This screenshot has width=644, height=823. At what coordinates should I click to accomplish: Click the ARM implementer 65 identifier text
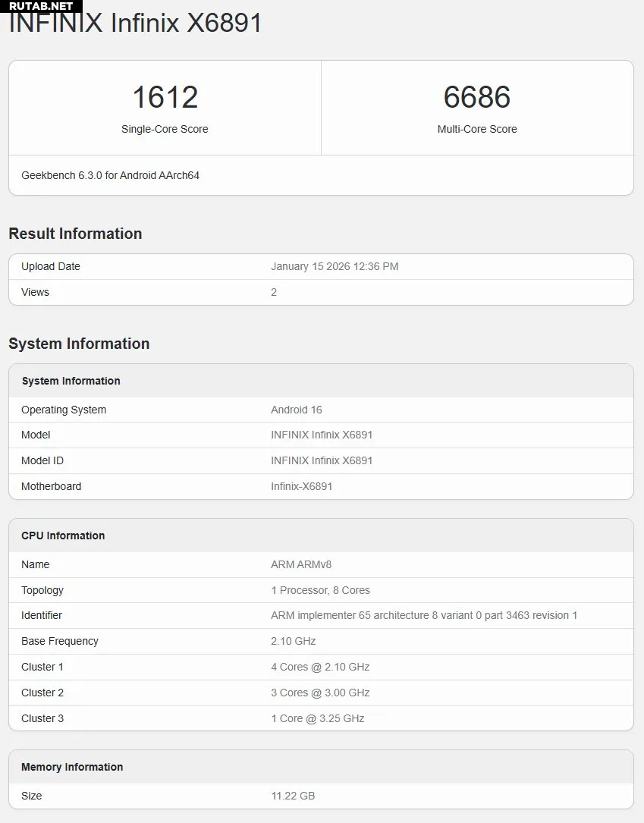pos(423,615)
